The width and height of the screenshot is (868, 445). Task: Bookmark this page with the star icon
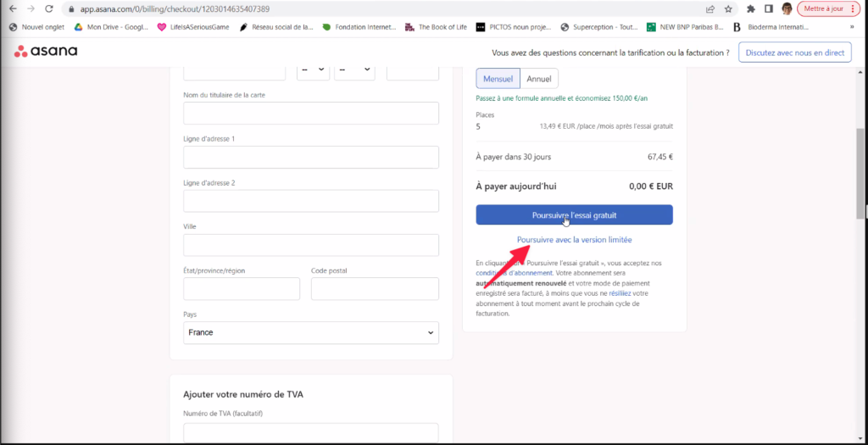[x=728, y=9]
